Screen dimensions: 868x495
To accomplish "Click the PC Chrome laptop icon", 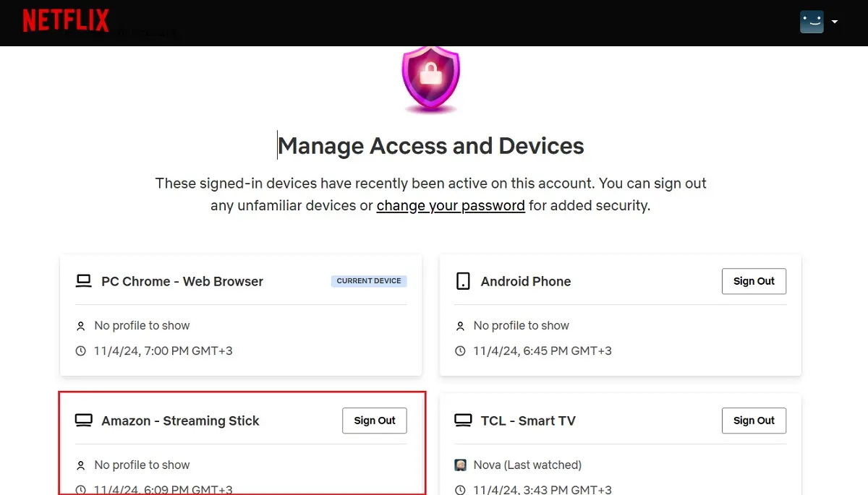I will [84, 281].
